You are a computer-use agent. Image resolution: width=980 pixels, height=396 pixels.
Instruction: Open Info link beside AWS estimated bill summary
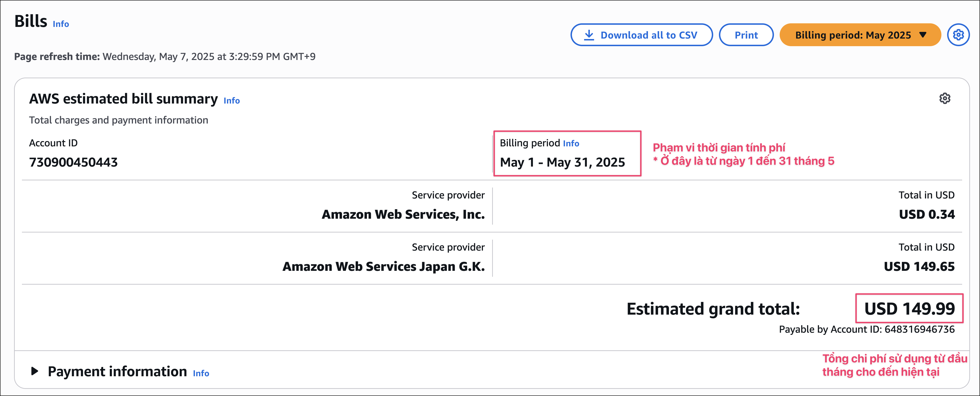click(231, 101)
